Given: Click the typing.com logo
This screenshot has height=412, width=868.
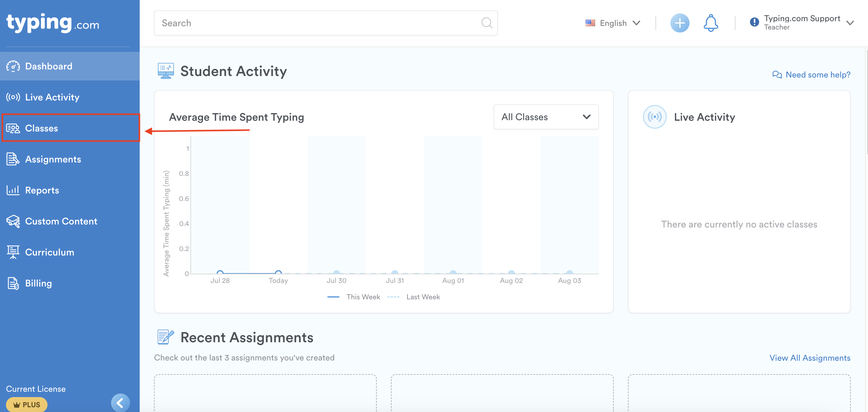Looking at the screenshot, I should tap(53, 23).
